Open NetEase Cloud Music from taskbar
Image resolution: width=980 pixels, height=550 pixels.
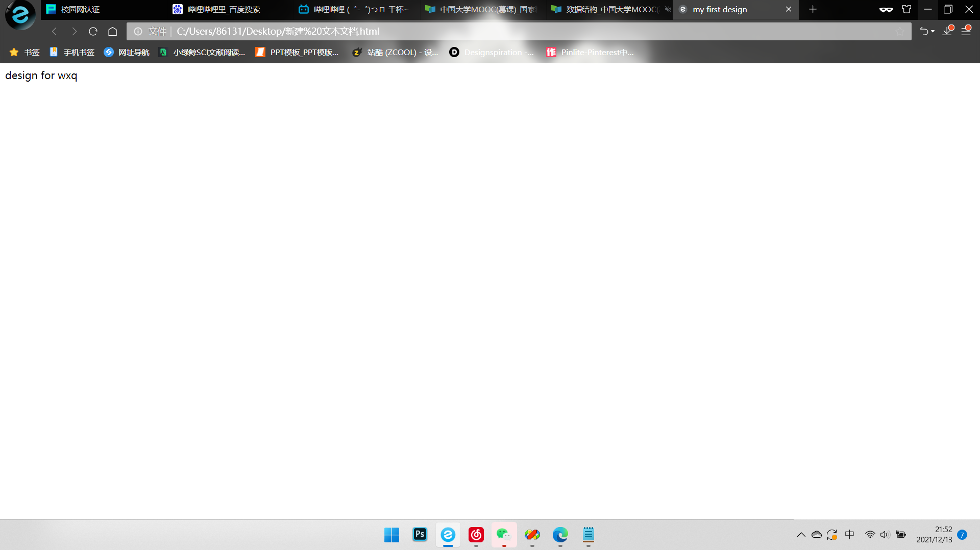tap(476, 534)
